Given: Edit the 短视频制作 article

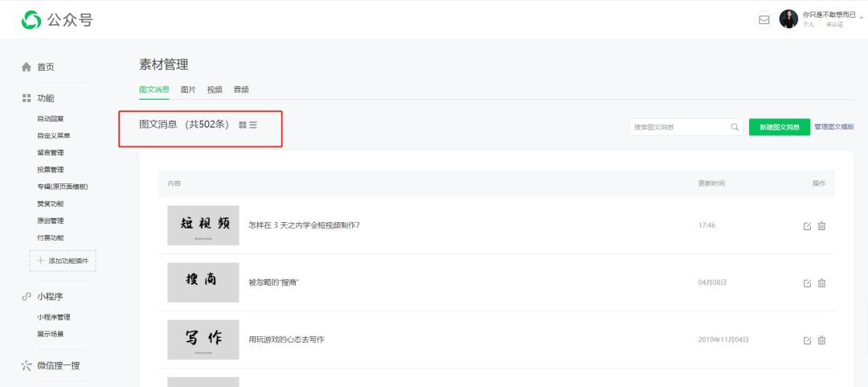Looking at the screenshot, I should click(807, 225).
